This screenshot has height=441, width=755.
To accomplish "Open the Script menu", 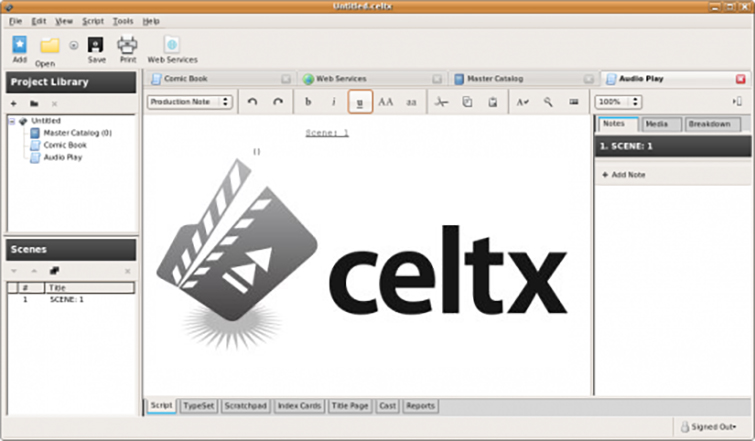I will 93,20.
